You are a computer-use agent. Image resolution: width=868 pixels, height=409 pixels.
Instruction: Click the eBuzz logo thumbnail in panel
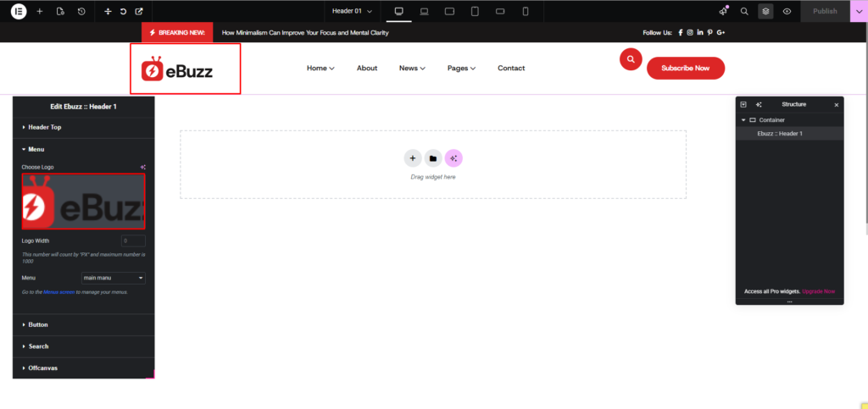pyautogui.click(x=83, y=202)
